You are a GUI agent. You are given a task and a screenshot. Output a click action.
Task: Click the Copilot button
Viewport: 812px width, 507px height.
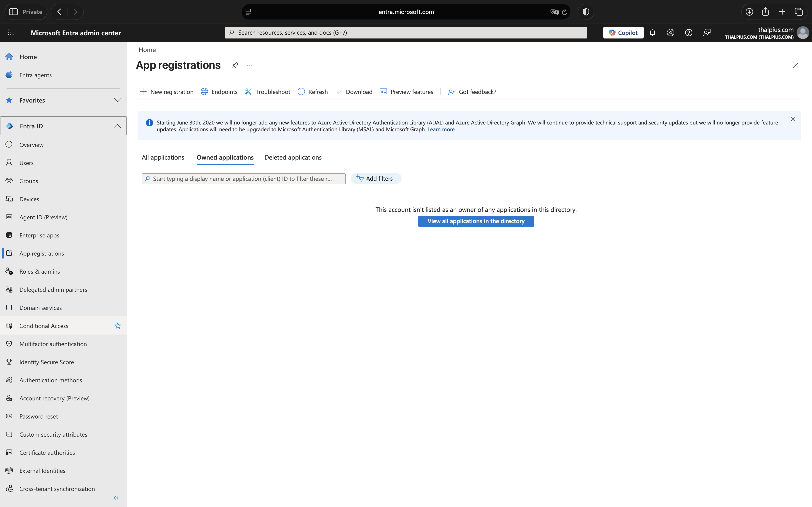[623, 33]
